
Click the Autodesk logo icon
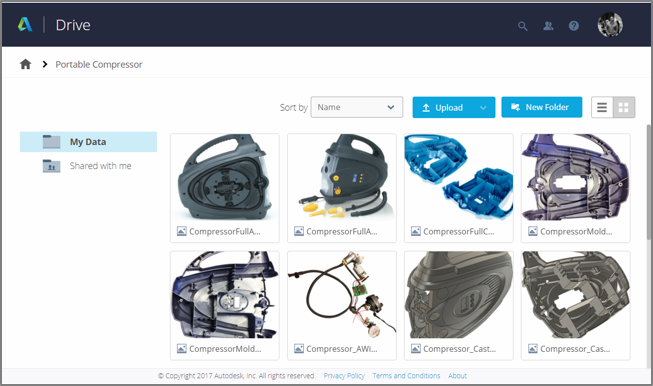pos(25,25)
